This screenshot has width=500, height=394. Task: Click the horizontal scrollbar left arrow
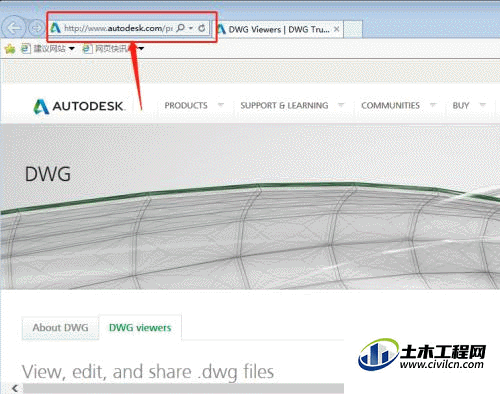point(15,388)
